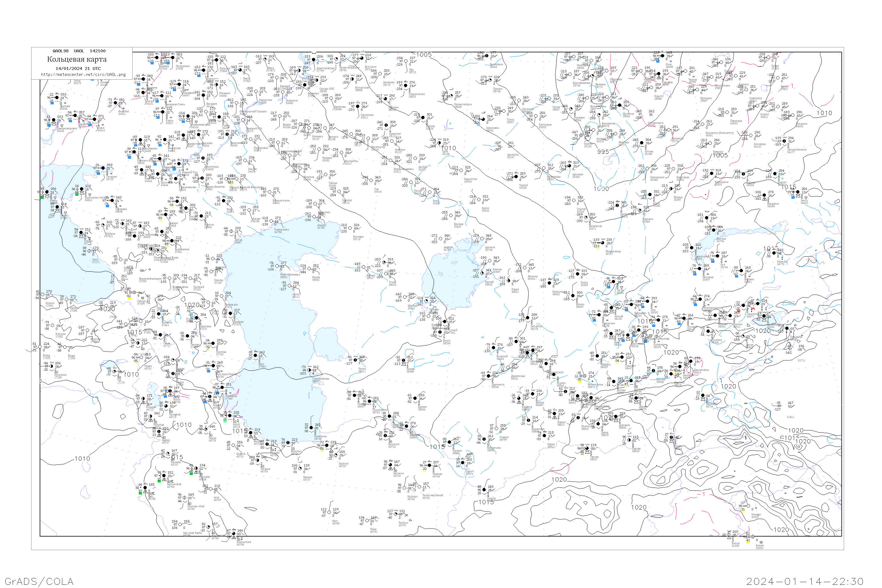Image resolution: width=882 pixels, height=588 pixels.
Task: Click the 2024-01-14-22:30 timestamp at bottom right
Action: (805, 581)
